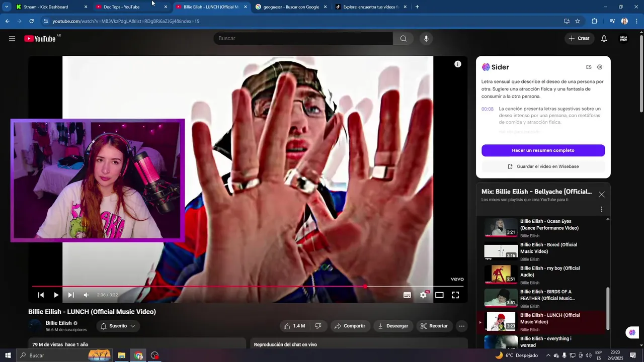Viewport: 644px width, 362px height.
Task: Share the video with Compartir
Action: click(x=350, y=326)
